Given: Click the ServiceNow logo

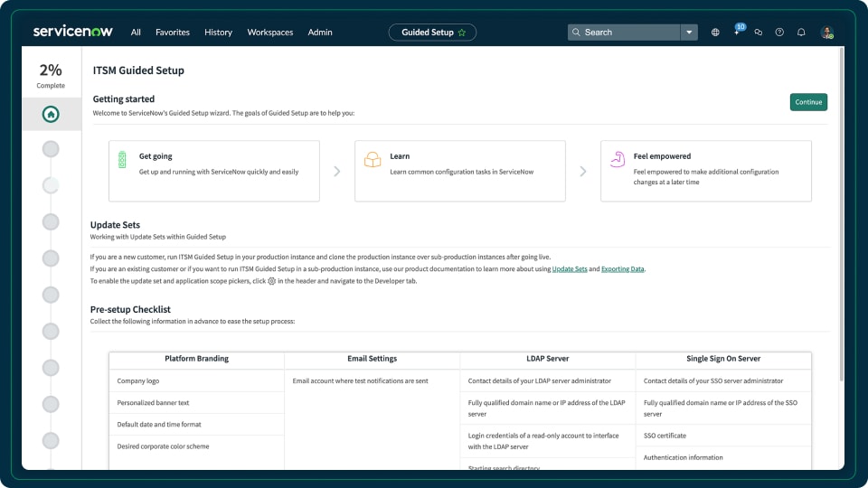Looking at the screenshot, I should point(73,32).
